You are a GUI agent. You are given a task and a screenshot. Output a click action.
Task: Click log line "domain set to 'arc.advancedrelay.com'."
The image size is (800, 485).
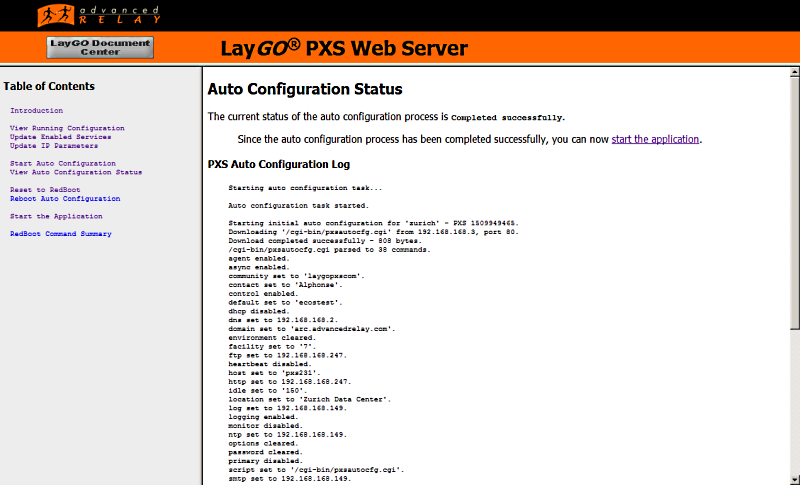pyautogui.click(x=312, y=329)
